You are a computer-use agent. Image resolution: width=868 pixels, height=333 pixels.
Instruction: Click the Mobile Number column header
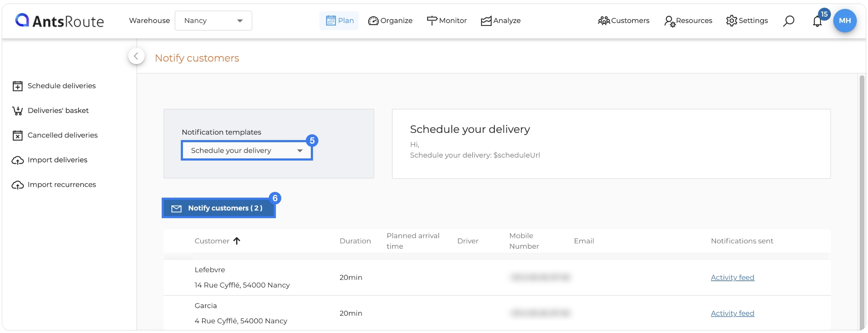coord(524,241)
